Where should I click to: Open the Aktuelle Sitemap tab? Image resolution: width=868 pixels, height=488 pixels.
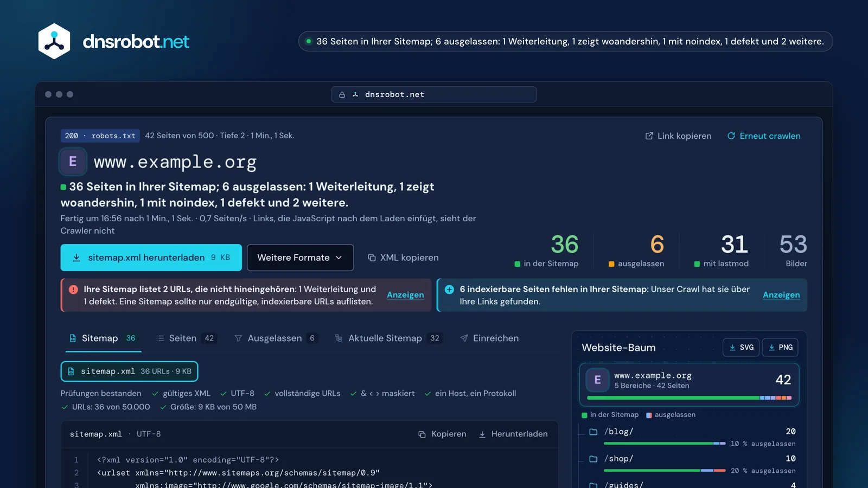[388, 338]
